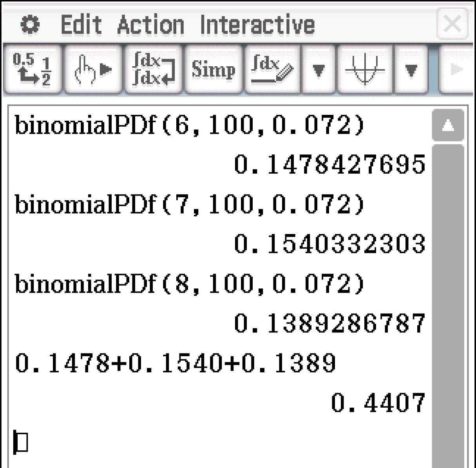Select the result 0.1540332303

329,244
